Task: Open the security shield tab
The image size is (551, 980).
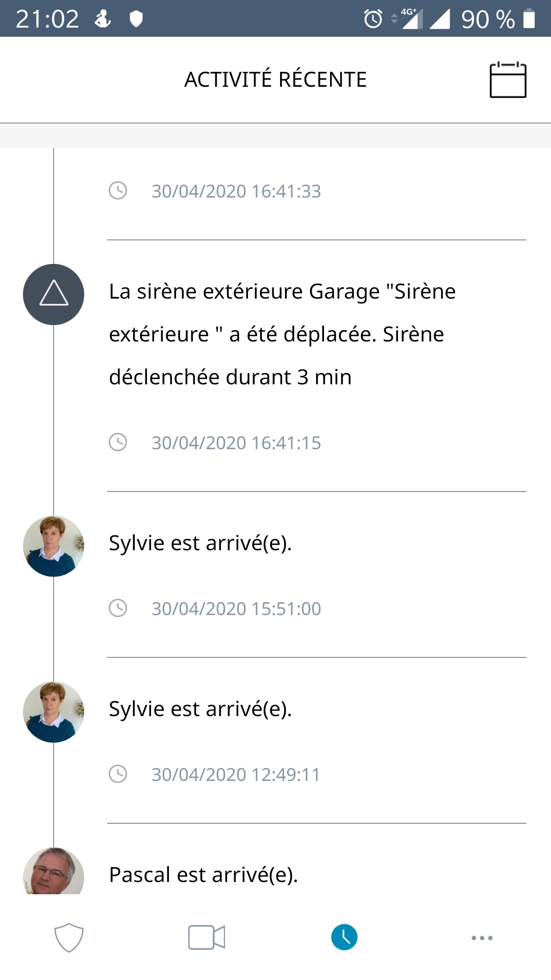Action: (69, 938)
